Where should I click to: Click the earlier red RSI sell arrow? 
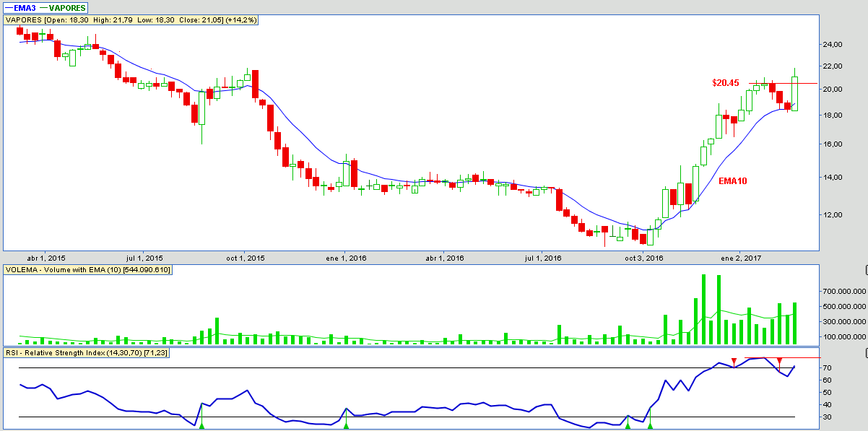[x=734, y=360]
